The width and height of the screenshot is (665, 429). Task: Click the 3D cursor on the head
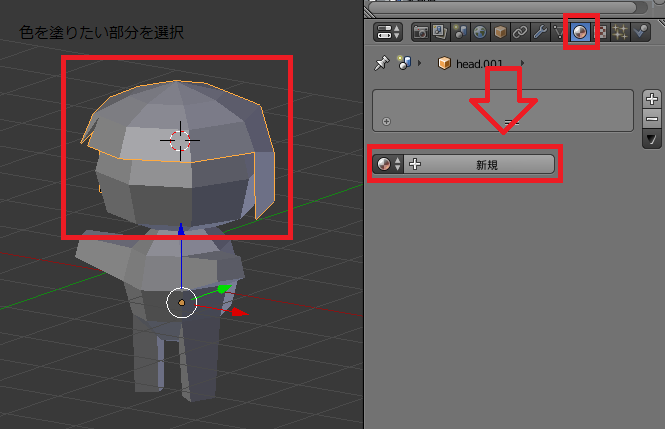tap(180, 140)
